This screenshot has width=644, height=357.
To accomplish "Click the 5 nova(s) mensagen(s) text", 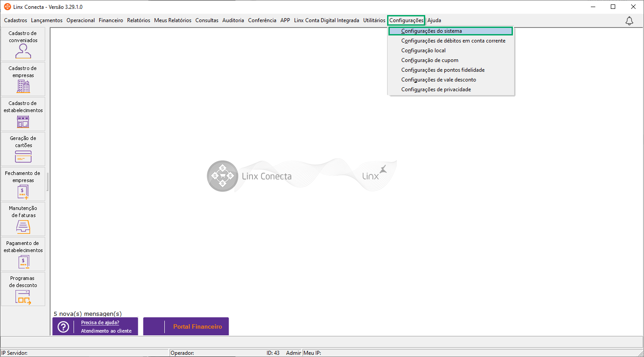I will [88, 314].
